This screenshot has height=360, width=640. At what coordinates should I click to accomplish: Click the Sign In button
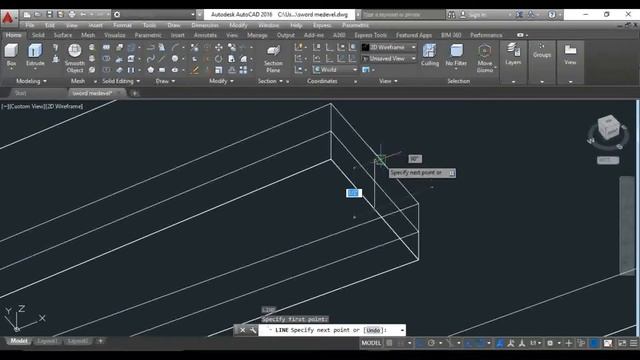coord(475,14)
